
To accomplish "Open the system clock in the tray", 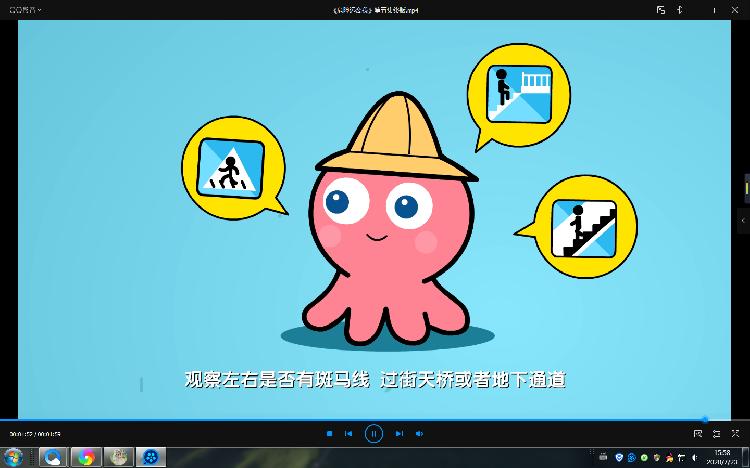I will pyautogui.click(x=722, y=457).
